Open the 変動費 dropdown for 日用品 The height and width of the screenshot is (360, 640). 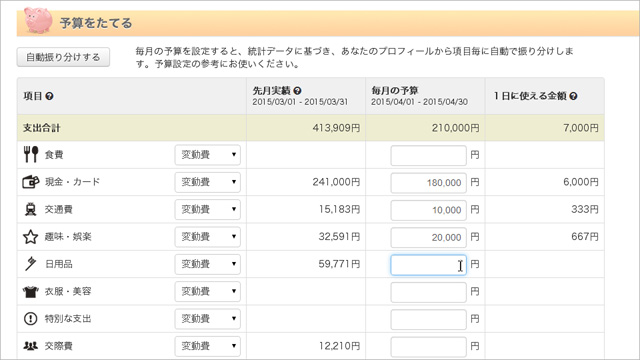click(x=208, y=264)
